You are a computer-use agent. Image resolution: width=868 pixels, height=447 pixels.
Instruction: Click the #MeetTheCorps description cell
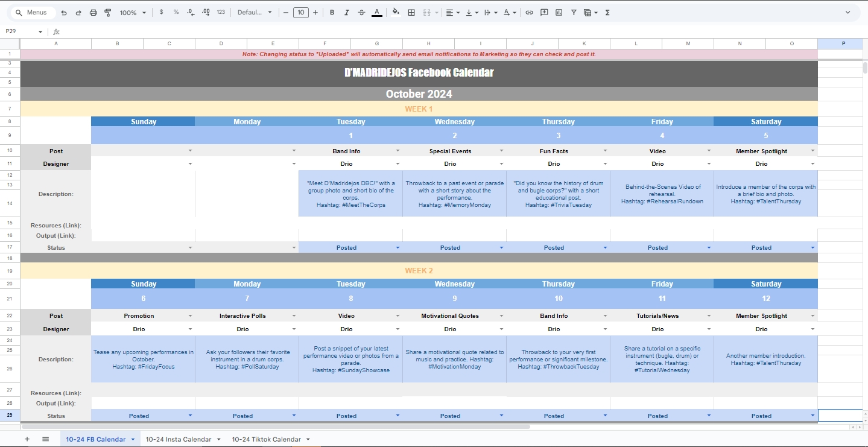(x=350, y=194)
